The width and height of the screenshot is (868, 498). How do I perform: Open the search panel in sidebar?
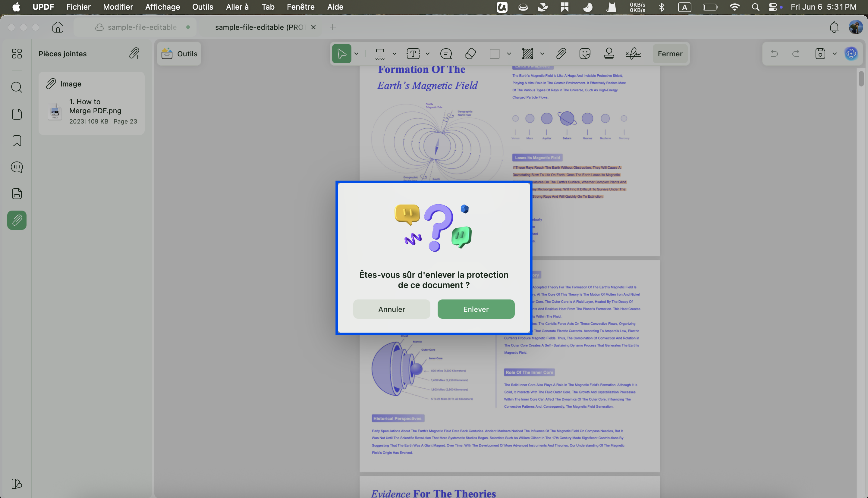click(x=17, y=87)
